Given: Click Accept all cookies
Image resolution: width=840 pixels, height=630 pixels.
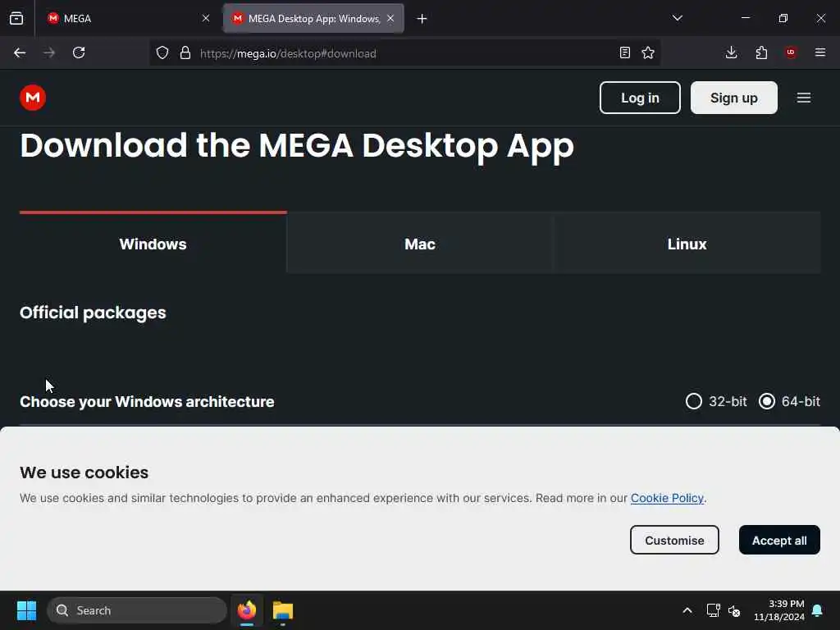Looking at the screenshot, I should pos(779,540).
